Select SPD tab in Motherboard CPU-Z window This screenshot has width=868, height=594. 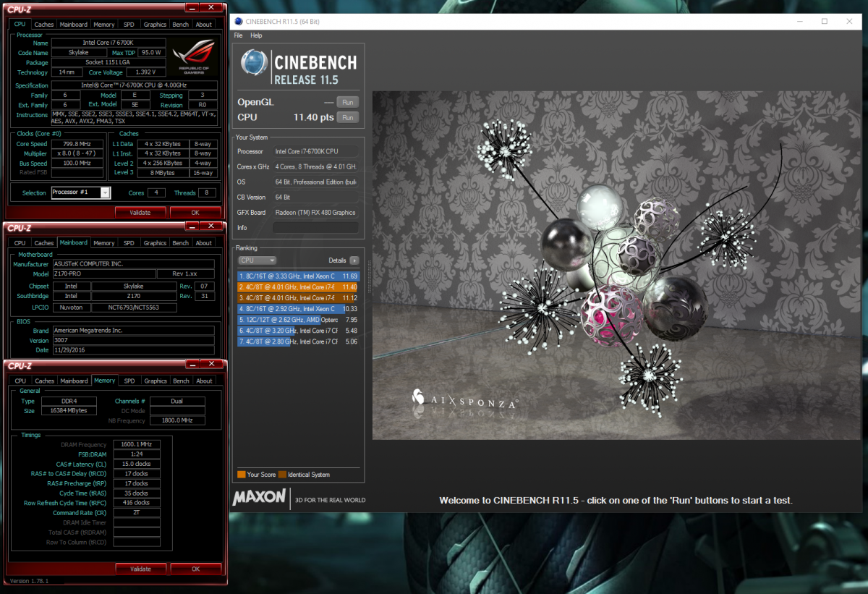[129, 243]
